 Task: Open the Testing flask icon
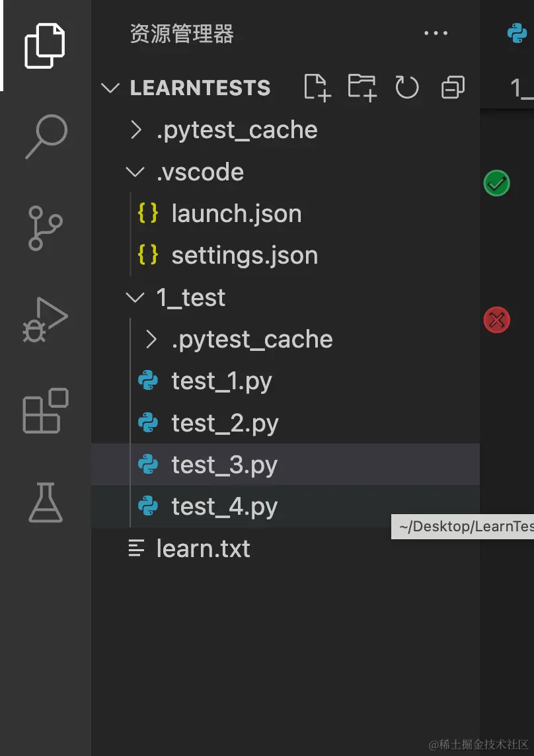[x=45, y=502]
